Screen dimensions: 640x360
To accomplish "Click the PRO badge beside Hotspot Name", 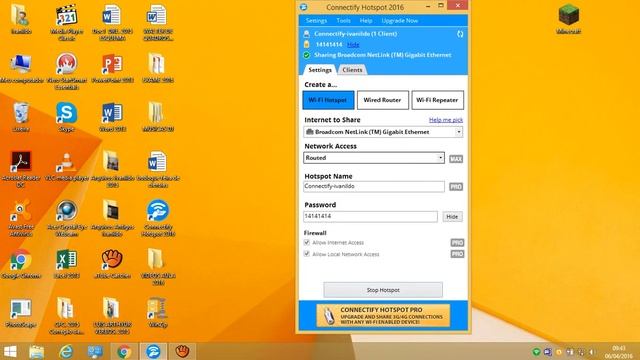I will pyautogui.click(x=456, y=187).
